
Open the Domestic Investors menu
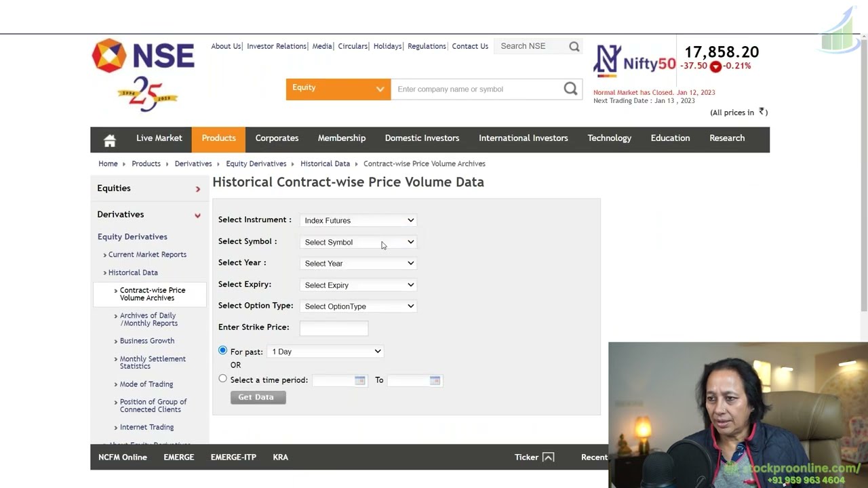click(422, 138)
